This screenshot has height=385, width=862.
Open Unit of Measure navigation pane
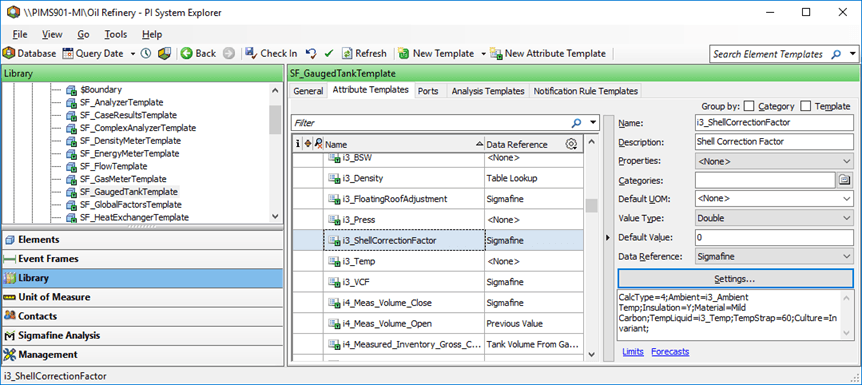pos(142,297)
